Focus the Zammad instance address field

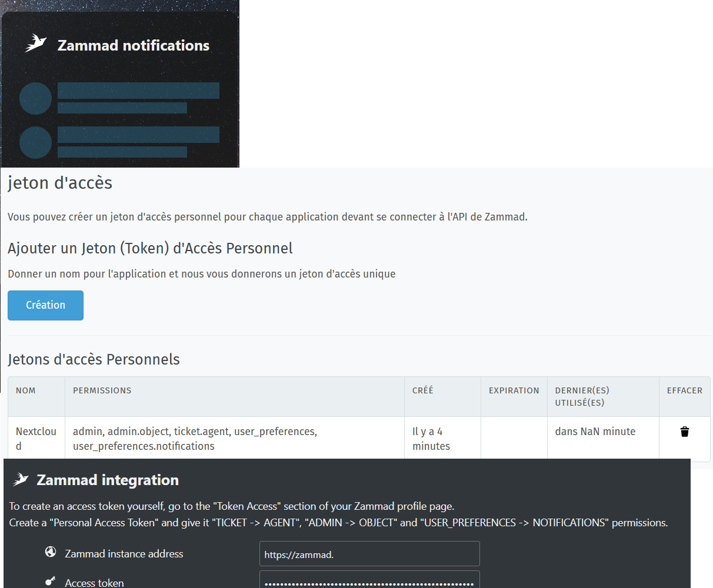coord(369,554)
